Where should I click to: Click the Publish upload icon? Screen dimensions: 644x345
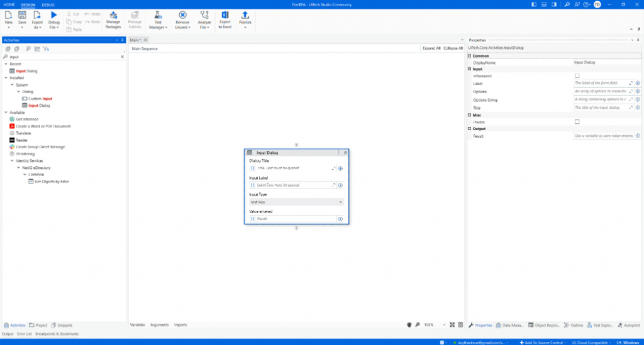pos(245,15)
